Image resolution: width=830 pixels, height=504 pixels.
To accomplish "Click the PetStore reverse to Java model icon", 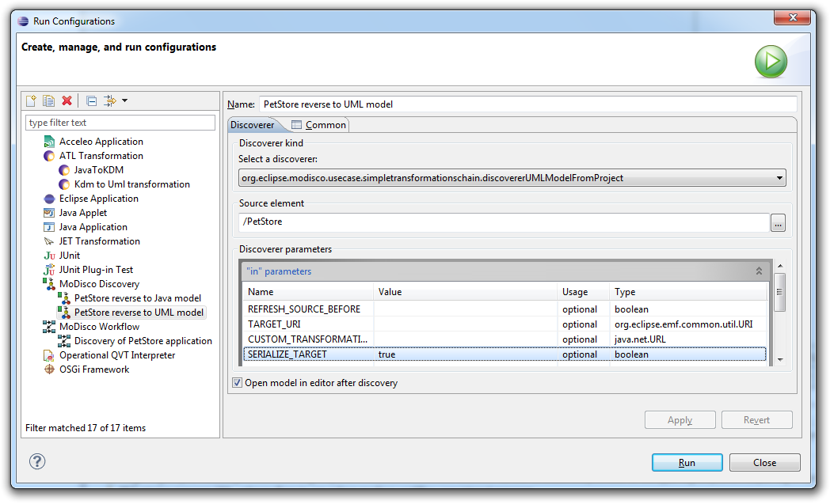I will [64, 298].
